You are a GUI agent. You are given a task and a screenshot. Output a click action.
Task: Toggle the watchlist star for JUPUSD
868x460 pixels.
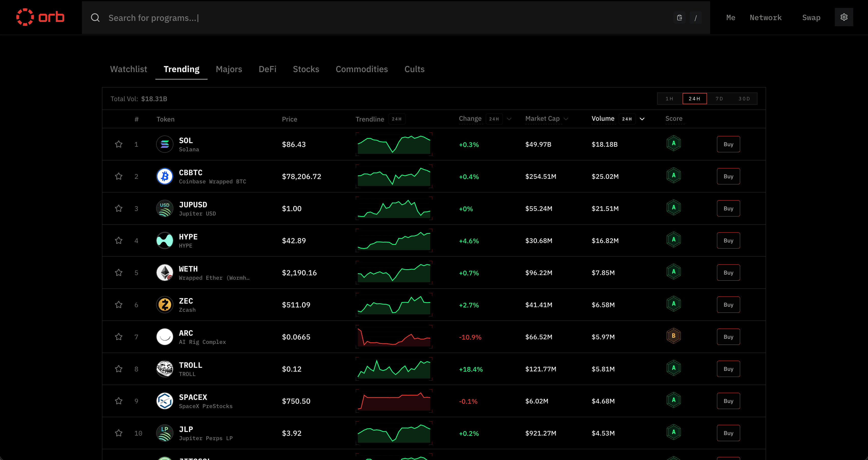point(119,208)
